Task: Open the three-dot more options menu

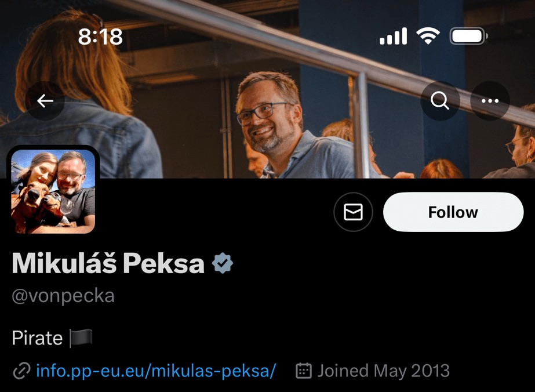Action: point(490,101)
